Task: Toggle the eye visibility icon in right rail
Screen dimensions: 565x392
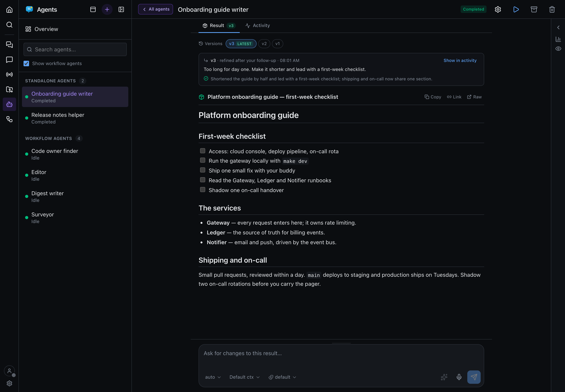Action: (x=558, y=49)
